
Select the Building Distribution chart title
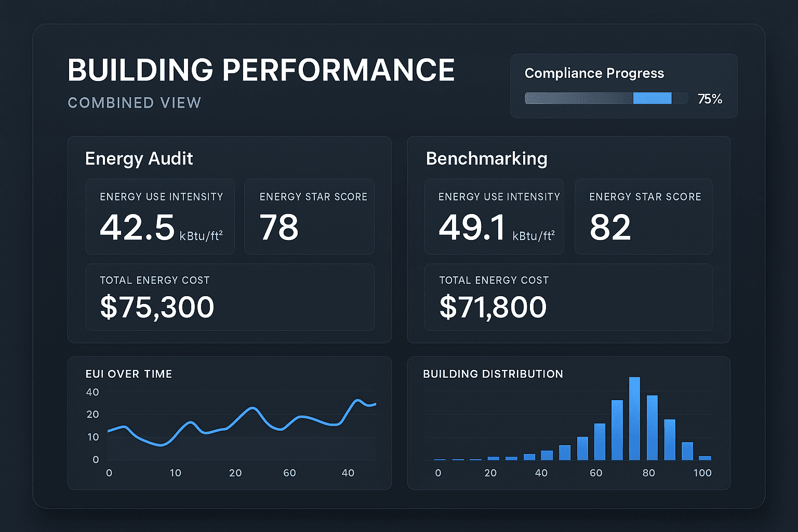(x=493, y=374)
